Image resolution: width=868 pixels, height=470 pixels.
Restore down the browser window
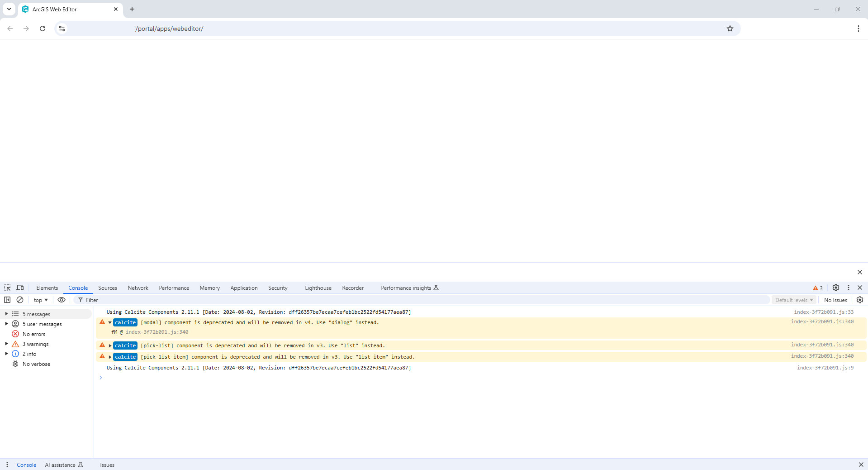point(837,9)
